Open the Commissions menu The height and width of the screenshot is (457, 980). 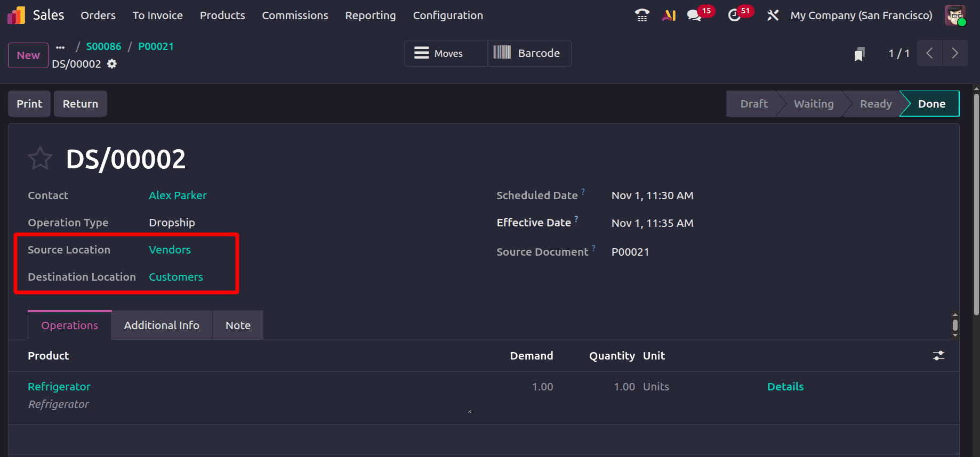pos(295,15)
